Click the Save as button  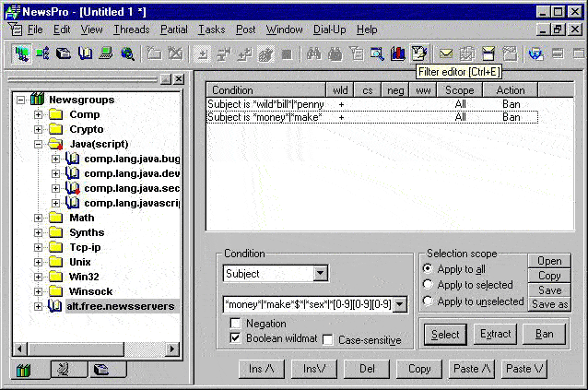point(549,304)
